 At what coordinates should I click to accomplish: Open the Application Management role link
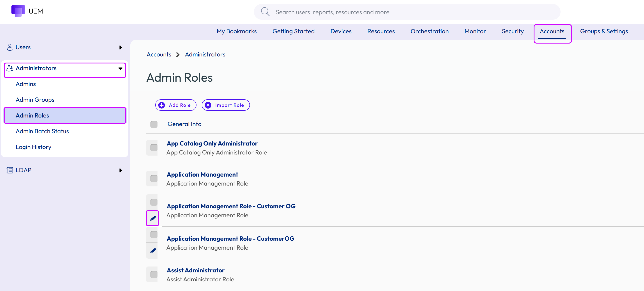pyautogui.click(x=202, y=174)
